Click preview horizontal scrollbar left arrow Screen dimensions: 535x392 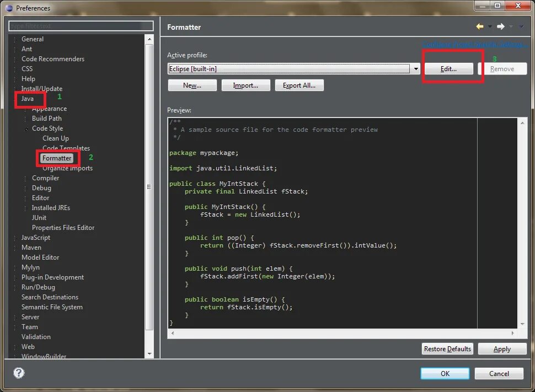[173, 333]
